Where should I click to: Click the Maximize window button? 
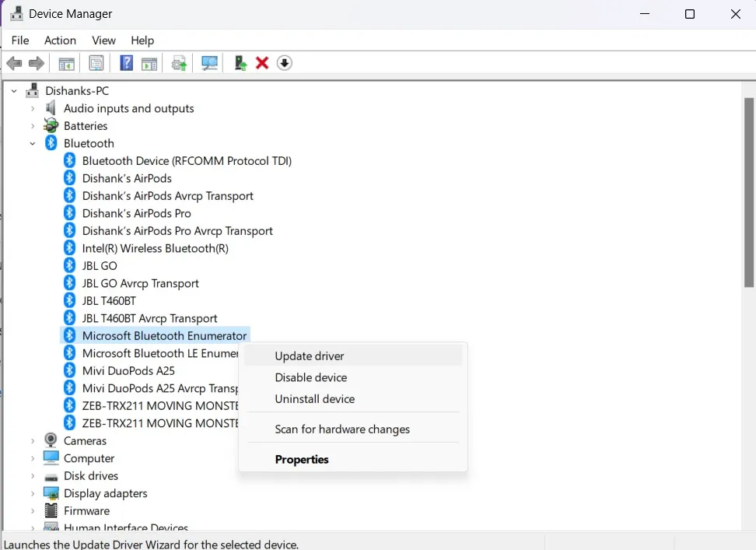coord(689,14)
